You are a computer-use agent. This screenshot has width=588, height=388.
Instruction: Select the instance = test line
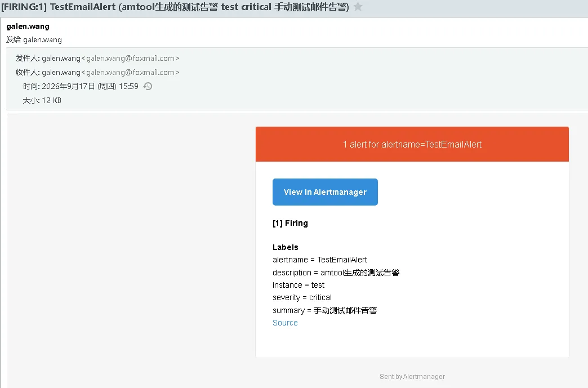(x=299, y=285)
